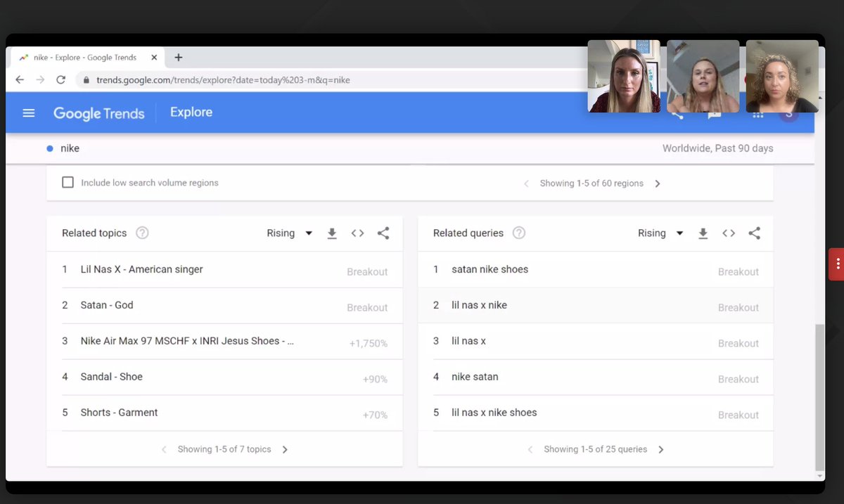Click the Worldwide, Past 90 days text
This screenshot has width=844, height=504.
[x=717, y=148]
